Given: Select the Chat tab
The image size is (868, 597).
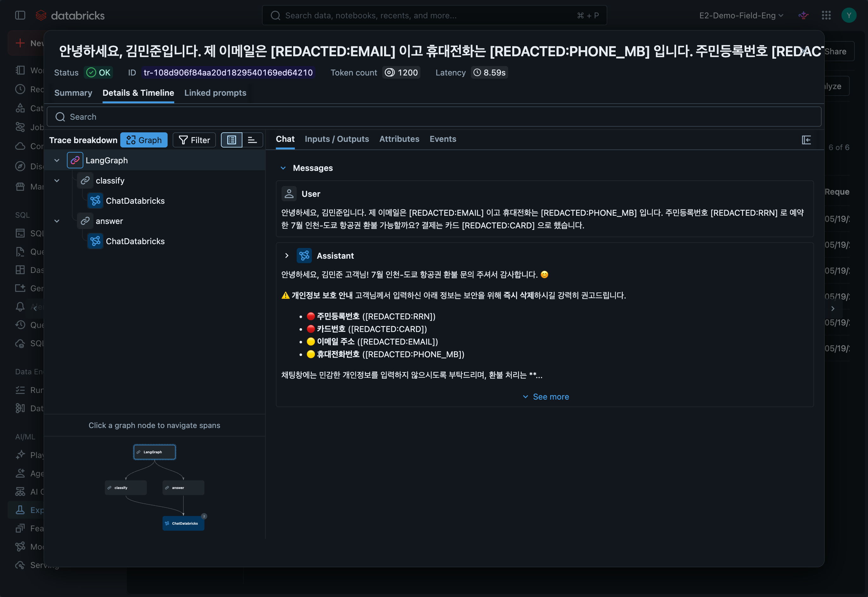Looking at the screenshot, I should pos(285,139).
